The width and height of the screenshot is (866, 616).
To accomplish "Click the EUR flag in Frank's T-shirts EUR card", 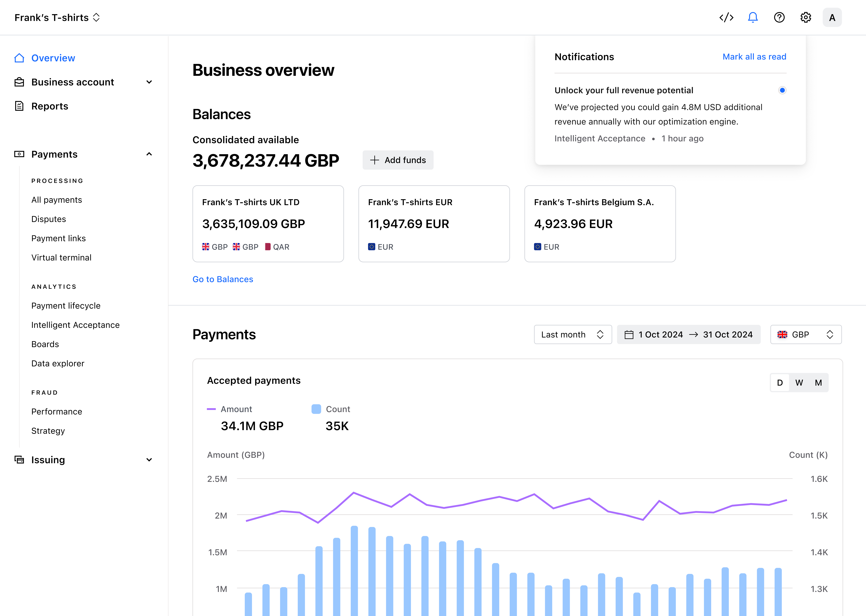I will (372, 246).
